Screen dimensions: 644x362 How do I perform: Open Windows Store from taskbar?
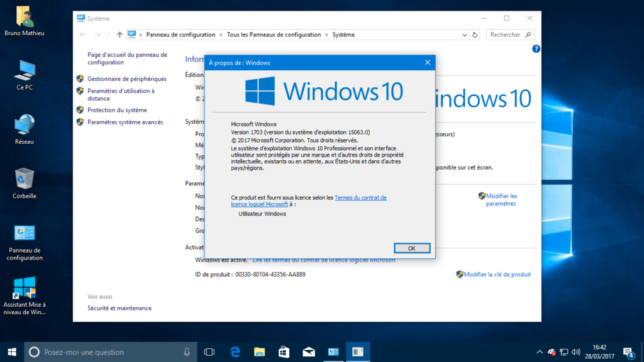pos(284,352)
